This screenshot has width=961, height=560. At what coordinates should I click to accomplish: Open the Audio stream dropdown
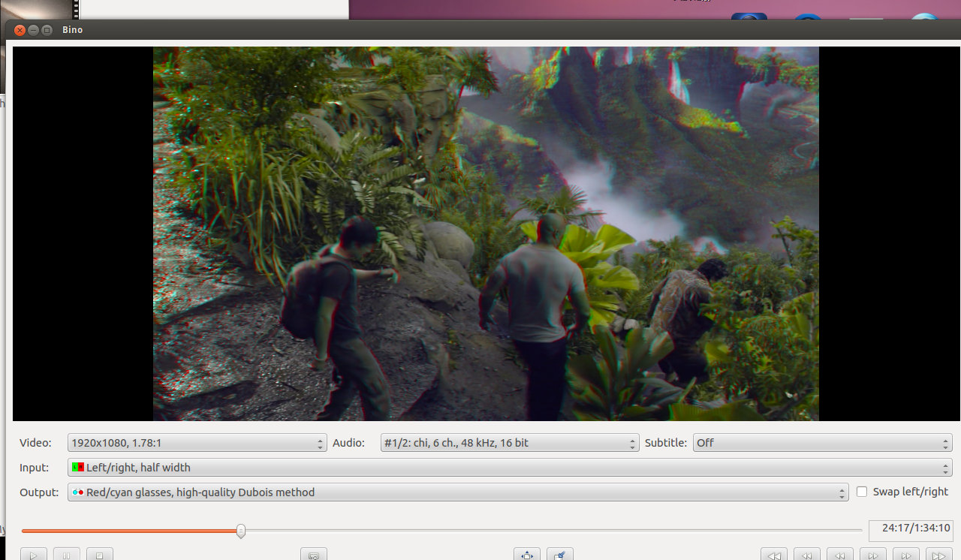(x=510, y=443)
